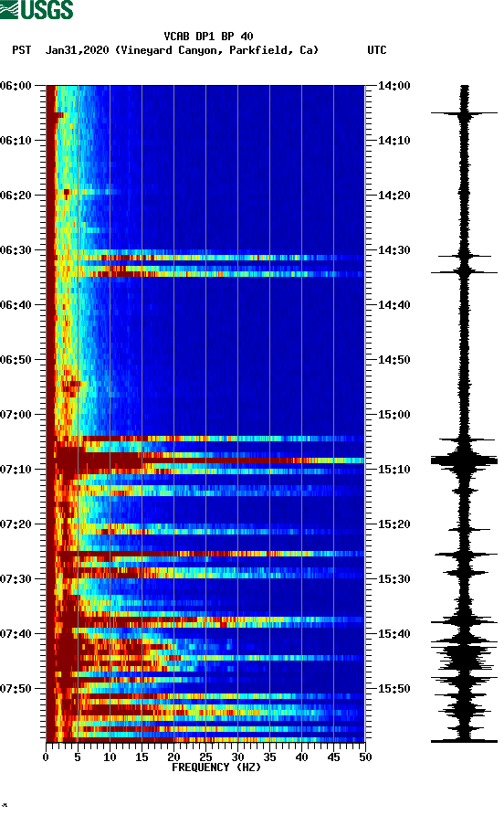Click the 25 Hz frequency tick label

[205, 757]
